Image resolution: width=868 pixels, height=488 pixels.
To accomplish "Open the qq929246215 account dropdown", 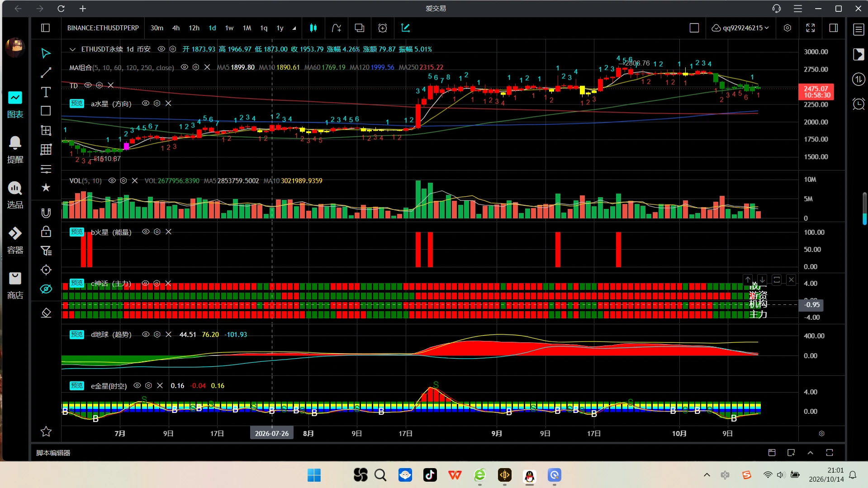I will tap(740, 28).
